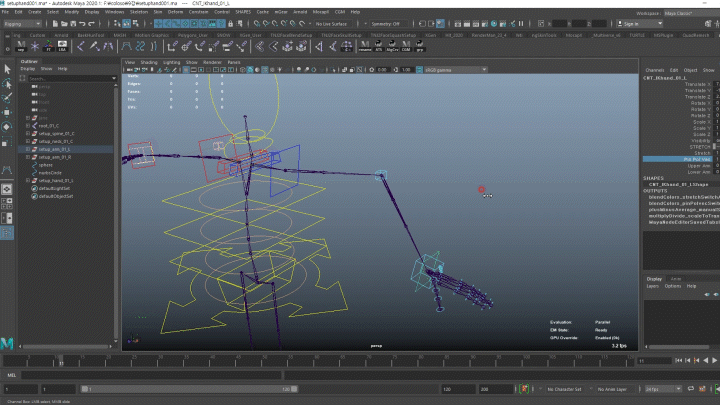
Task: Expand setup_arm_01_R in the Outliner
Action: pyautogui.click(x=28, y=157)
